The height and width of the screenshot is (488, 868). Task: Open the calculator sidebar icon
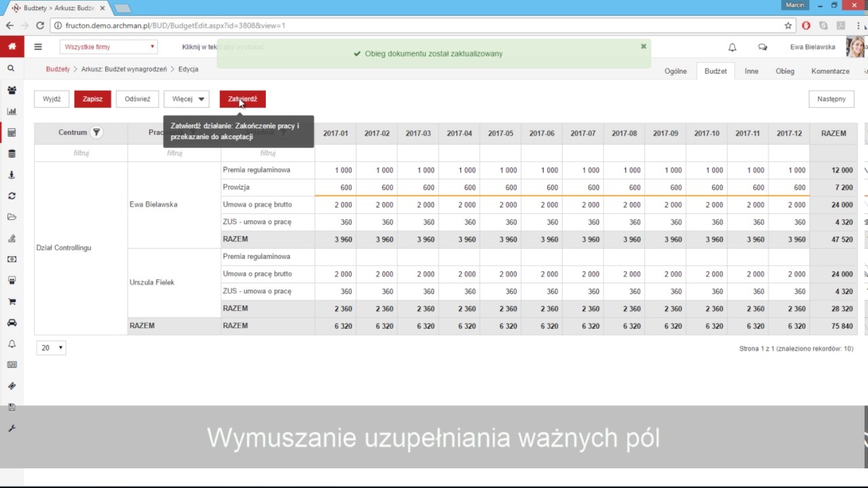(12, 133)
